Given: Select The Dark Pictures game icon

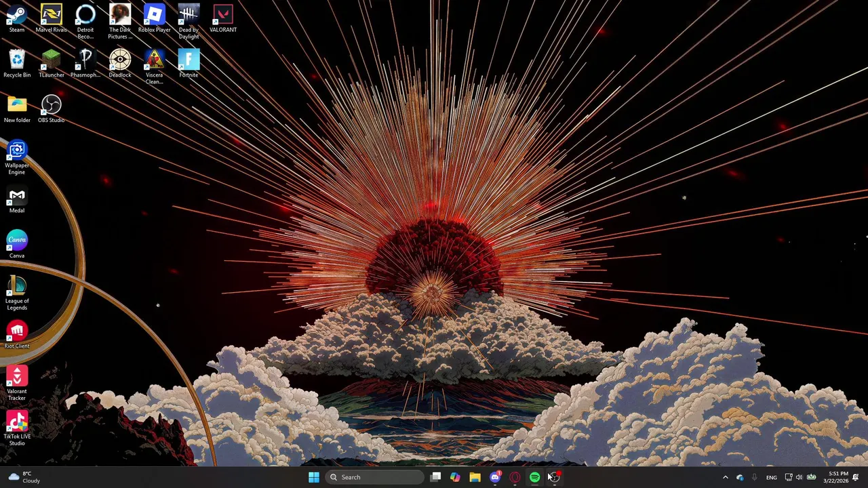Looking at the screenshot, I should [x=120, y=22].
